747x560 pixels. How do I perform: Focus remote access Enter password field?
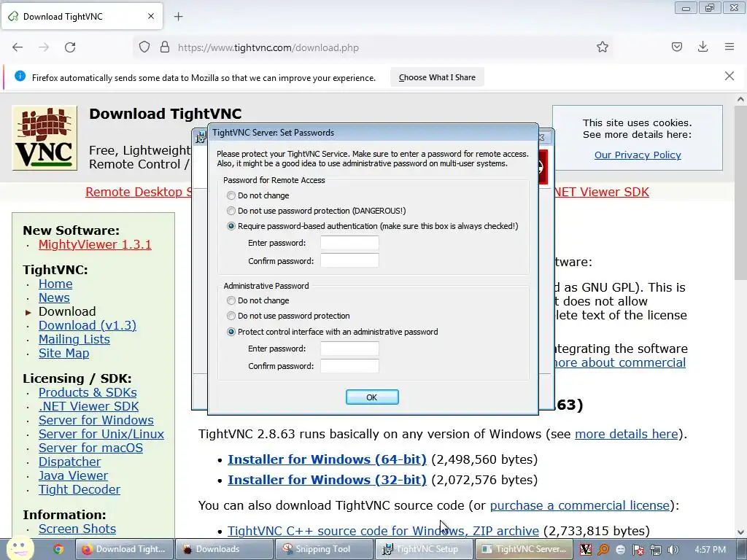click(x=349, y=243)
